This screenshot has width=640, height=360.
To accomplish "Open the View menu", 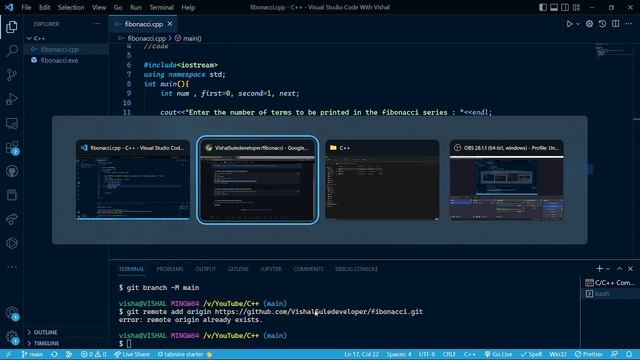I will pyautogui.click(x=99, y=7).
